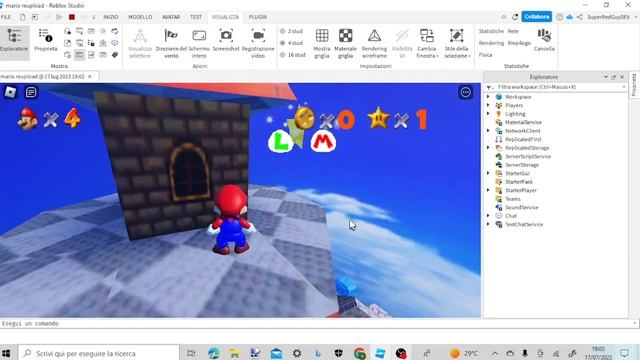Select the green L character badge
The image size is (640, 360).
point(280,142)
